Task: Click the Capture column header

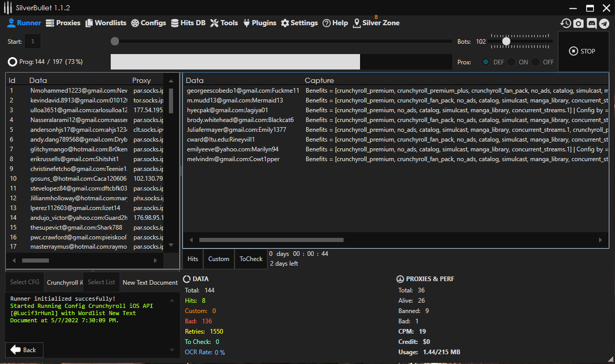Action: pyautogui.click(x=319, y=80)
